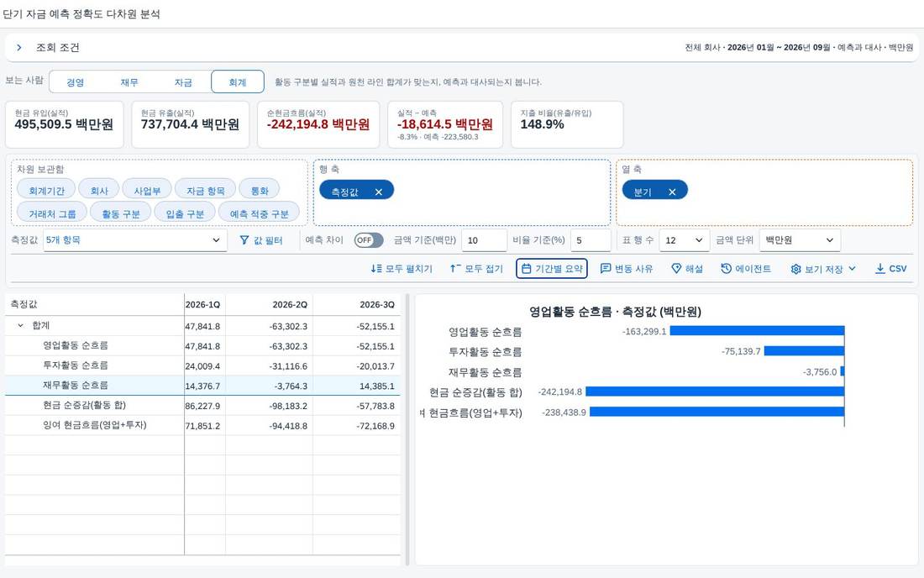This screenshot has height=578, width=924.
Task: Expand the 조회 조건 panel chevron
Action: [18, 48]
